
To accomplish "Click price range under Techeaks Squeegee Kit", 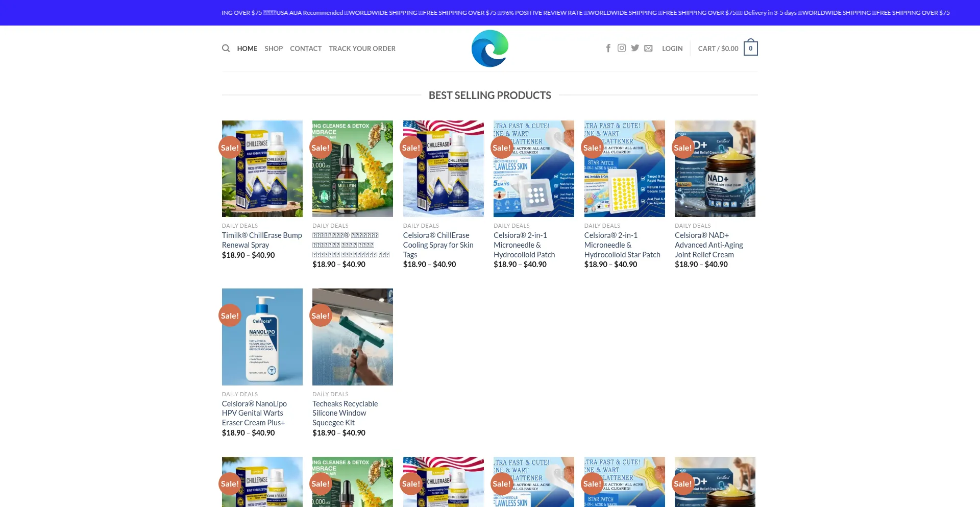I will click(339, 432).
